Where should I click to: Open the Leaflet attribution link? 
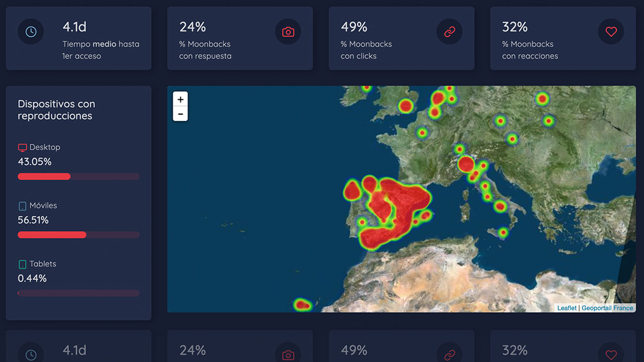(x=566, y=308)
